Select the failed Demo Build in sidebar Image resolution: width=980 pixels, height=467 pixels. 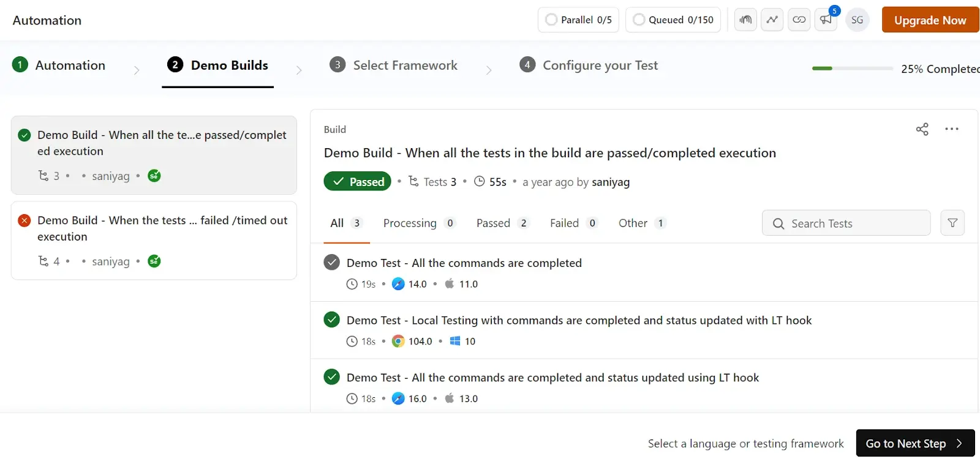153,240
